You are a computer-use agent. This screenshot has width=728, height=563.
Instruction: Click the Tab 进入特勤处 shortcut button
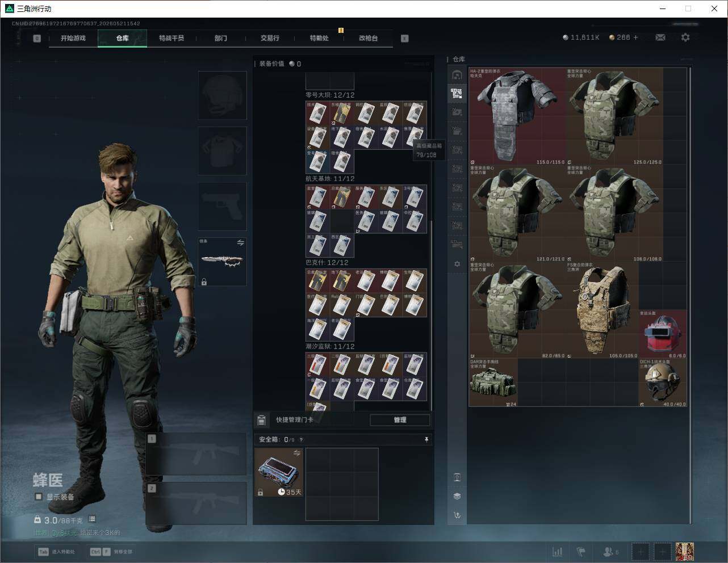(x=56, y=552)
